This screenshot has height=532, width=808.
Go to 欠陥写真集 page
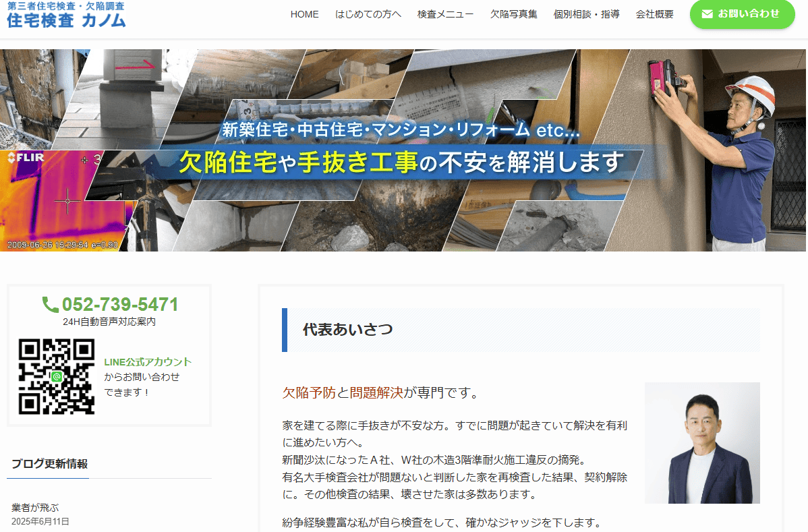[513, 14]
